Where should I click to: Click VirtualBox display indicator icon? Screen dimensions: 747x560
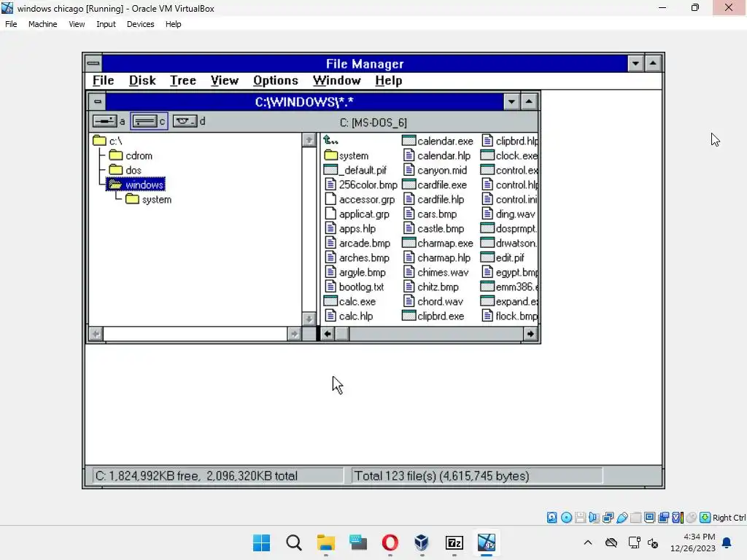[x=649, y=517]
